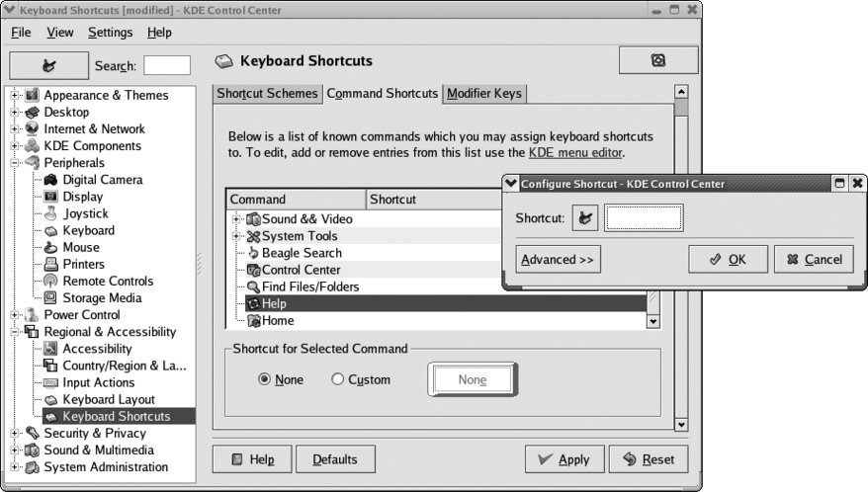Image resolution: width=868 pixels, height=492 pixels.
Task: Select the Mouse icon in tree
Action: (x=51, y=247)
